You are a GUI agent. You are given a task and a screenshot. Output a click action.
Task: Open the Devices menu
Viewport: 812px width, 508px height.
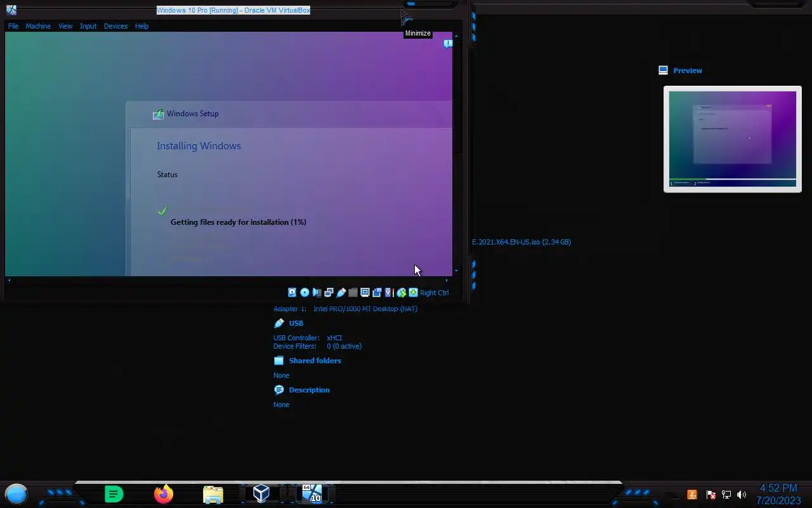tap(115, 26)
